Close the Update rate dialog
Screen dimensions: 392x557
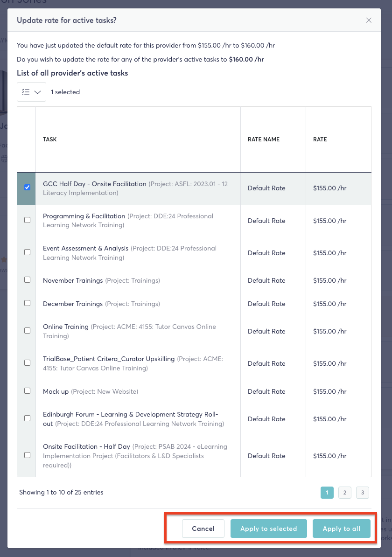369,20
